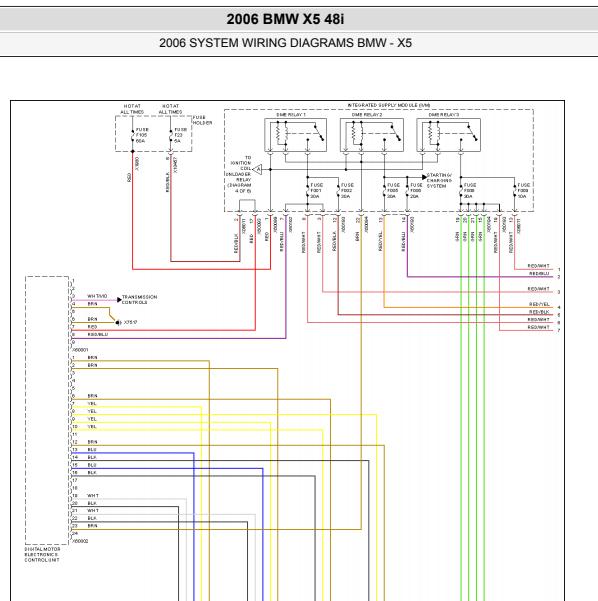Image resolution: width=598 pixels, height=601 pixels.
Task: Click 'DIGITAL MOTOR ELECTRONICS CONTROL UNIT' label
Action: [x=42, y=554]
